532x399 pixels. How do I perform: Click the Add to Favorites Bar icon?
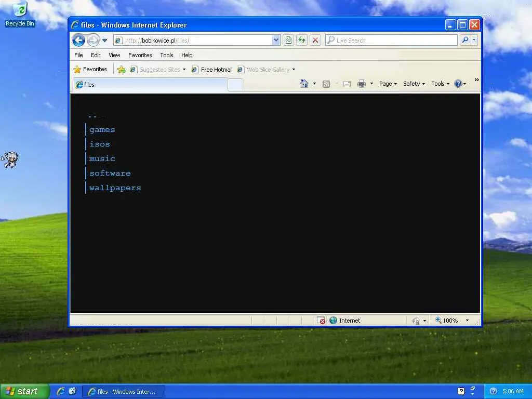[x=122, y=70]
